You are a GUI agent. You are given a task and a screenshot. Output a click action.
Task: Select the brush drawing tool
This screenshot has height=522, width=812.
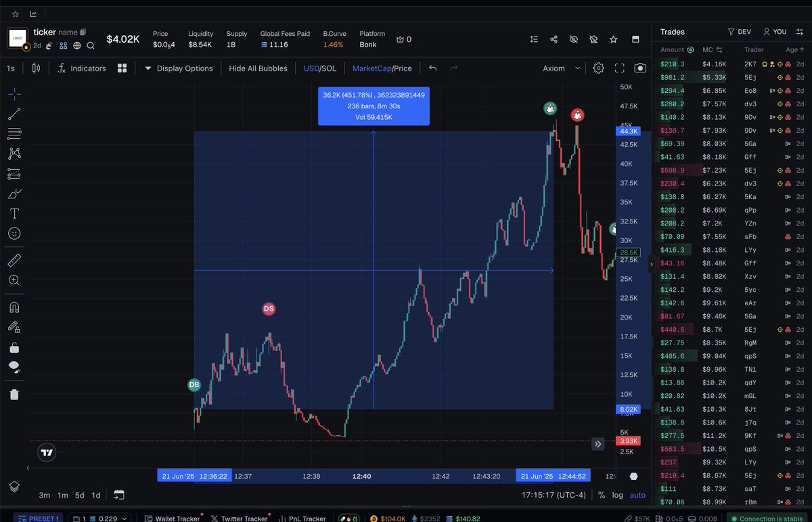click(x=14, y=194)
